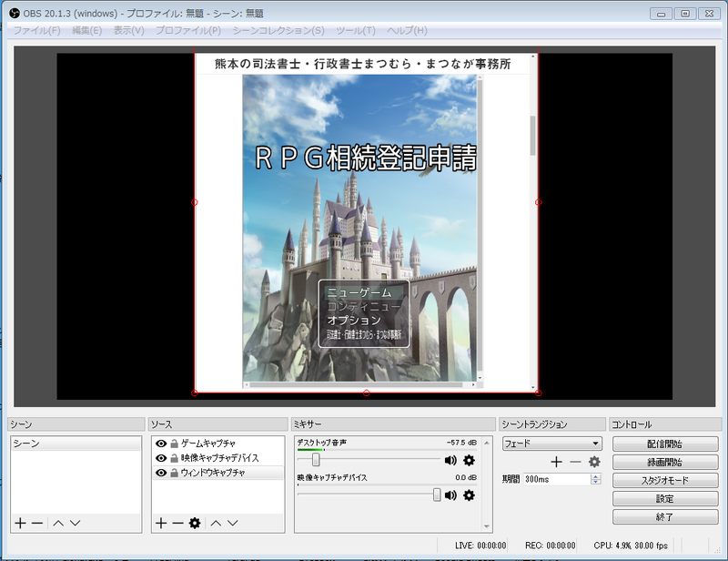
Task: Click the REC: 00:00:00 status text
Action: pos(551,546)
